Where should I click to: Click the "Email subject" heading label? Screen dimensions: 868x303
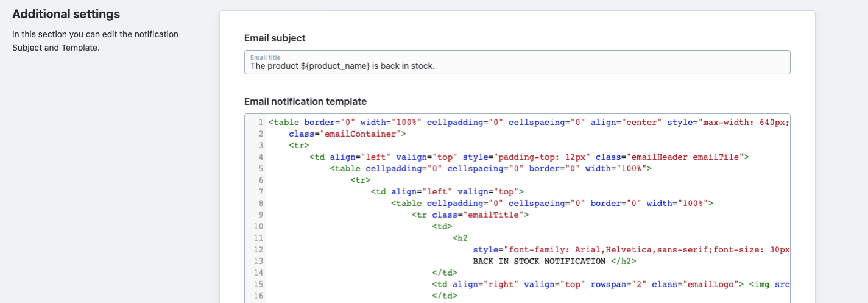275,38
